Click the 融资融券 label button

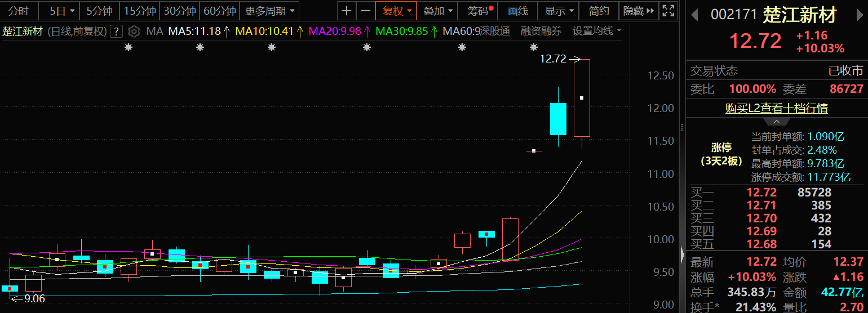(541, 31)
